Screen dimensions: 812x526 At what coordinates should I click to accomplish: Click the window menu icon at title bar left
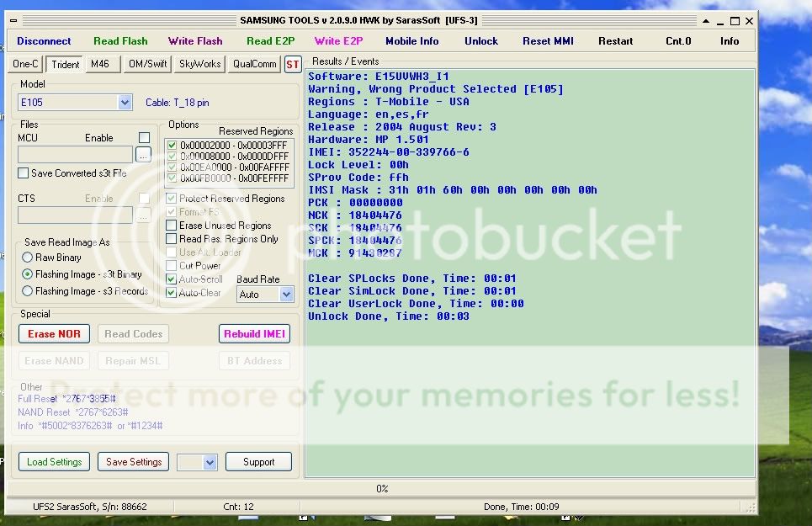[x=13, y=21]
